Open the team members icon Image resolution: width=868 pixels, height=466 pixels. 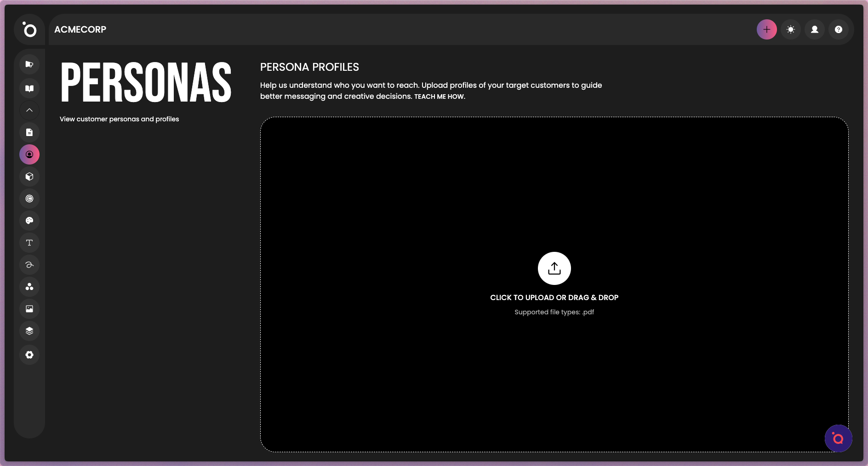point(29,287)
